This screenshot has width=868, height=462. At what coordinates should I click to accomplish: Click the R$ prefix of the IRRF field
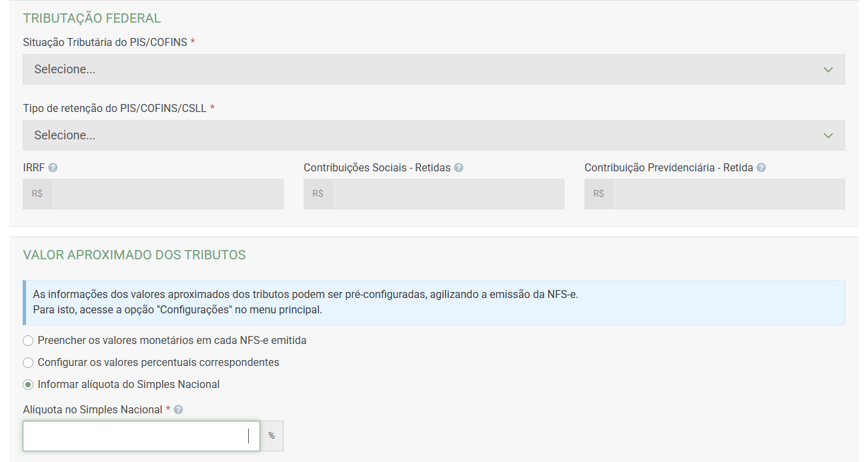click(37, 194)
